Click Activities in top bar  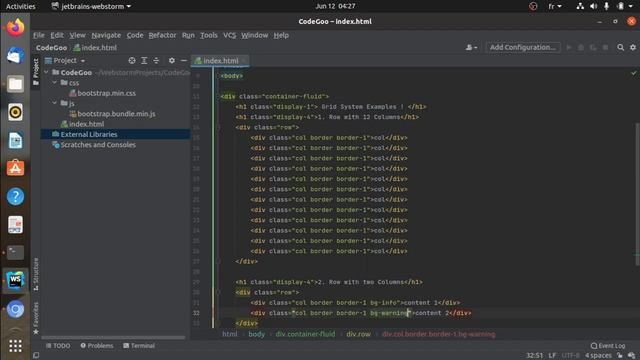pyautogui.click(x=20, y=6)
